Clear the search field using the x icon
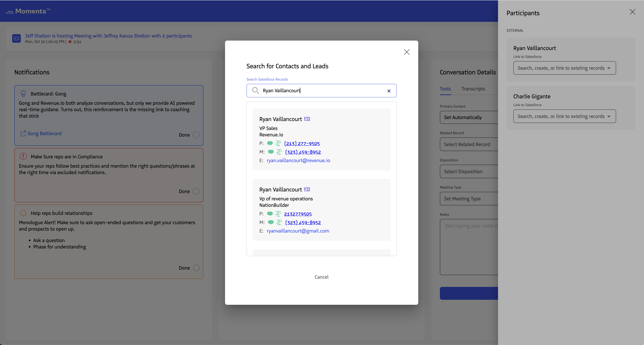This screenshot has width=644, height=345. click(x=389, y=91)
